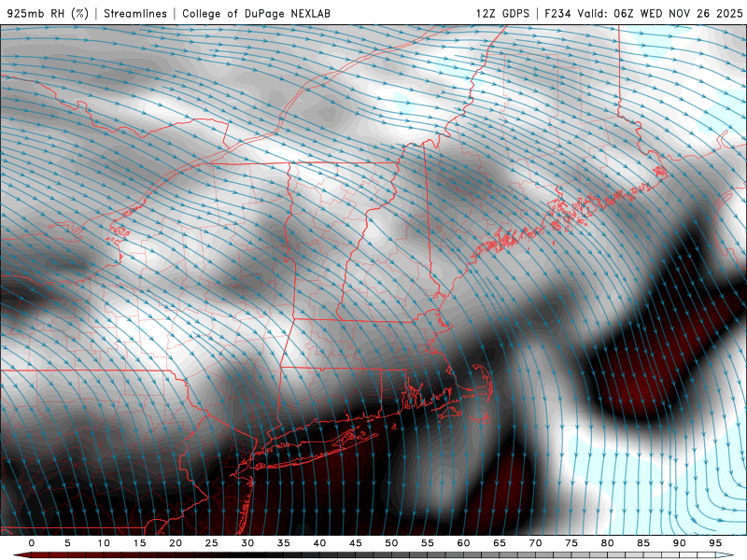Click the "Streamlines" label in header
Image resolution: width=747 pixels, height=560 pixels.
click(135, 13)
